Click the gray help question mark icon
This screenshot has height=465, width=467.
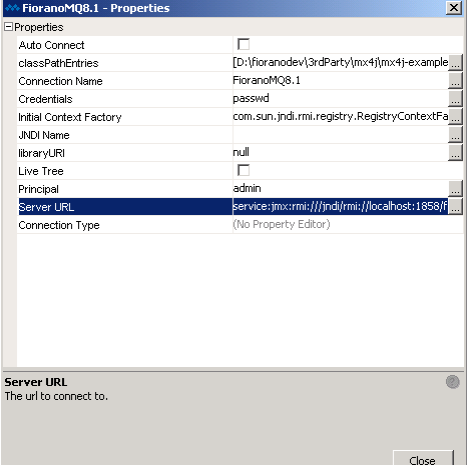(x=453, y=382)
